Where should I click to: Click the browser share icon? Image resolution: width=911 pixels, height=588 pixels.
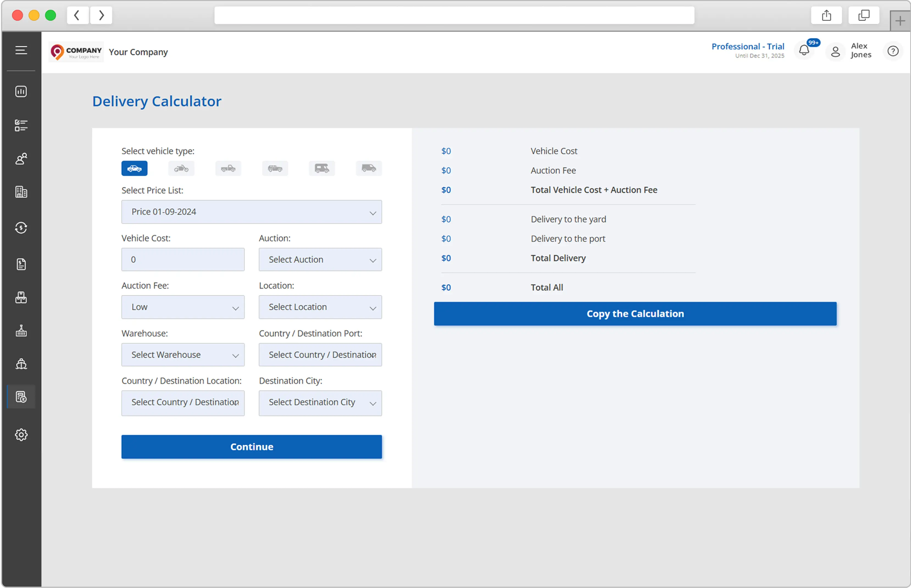tap(826, 15)
